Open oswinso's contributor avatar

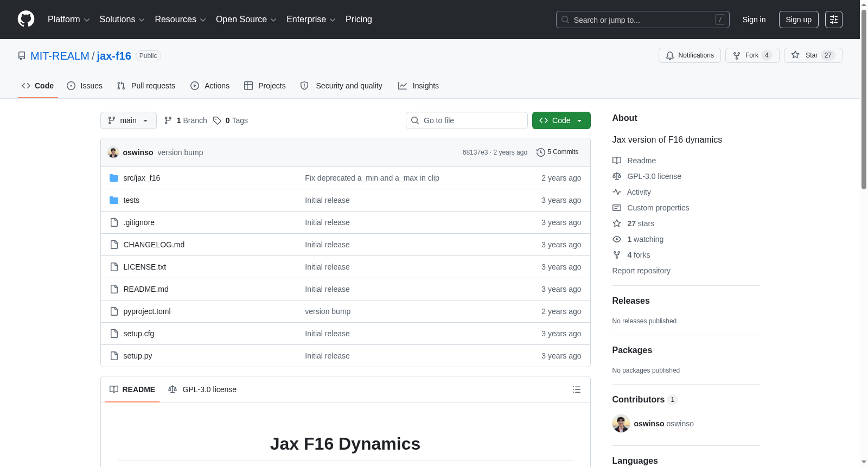coord(621,424)
